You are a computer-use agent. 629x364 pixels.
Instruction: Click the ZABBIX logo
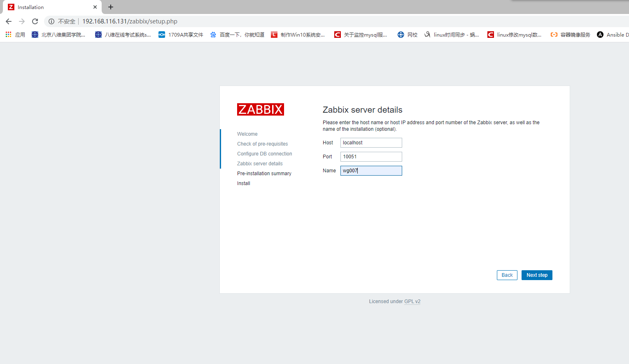coord(261,109)
